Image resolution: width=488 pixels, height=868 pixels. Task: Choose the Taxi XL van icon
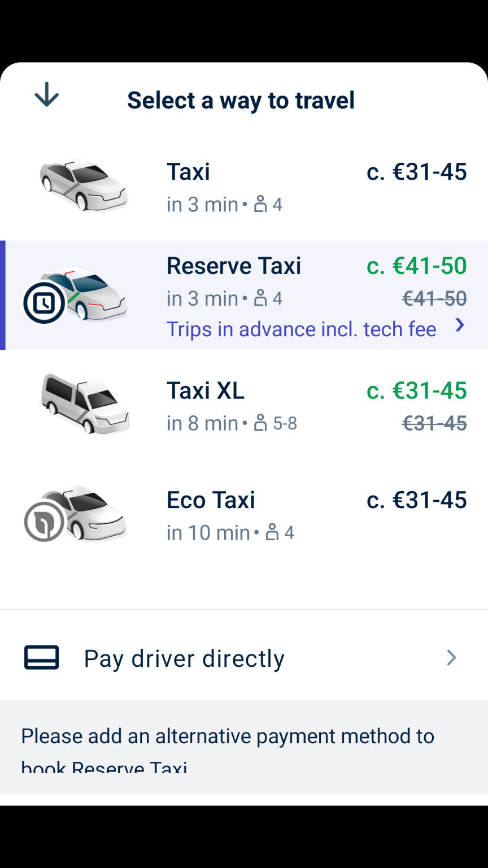pyautogui.click(x=84, y=403)
